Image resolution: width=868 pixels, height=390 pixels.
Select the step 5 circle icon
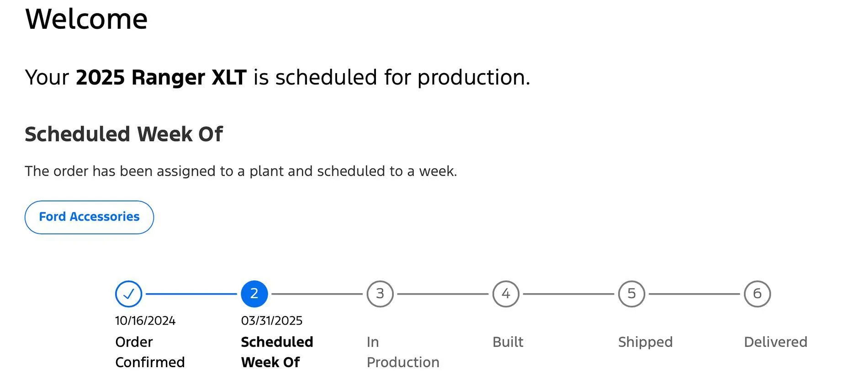tap(631, 294)
